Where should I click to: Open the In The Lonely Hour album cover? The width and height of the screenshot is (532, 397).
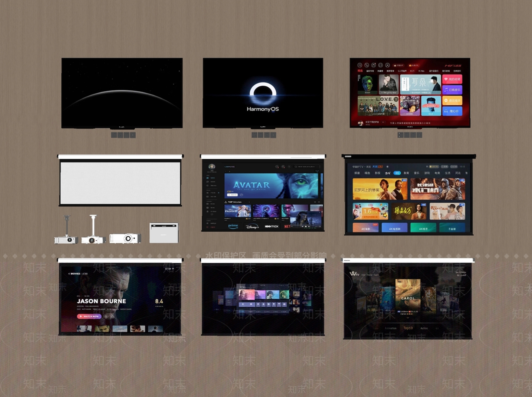[x=388, y=84]
